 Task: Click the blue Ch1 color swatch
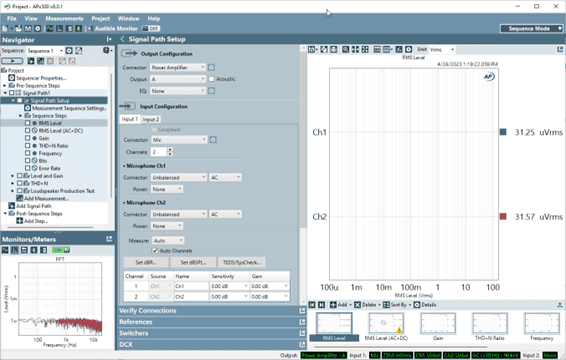[x=503, y=132]
